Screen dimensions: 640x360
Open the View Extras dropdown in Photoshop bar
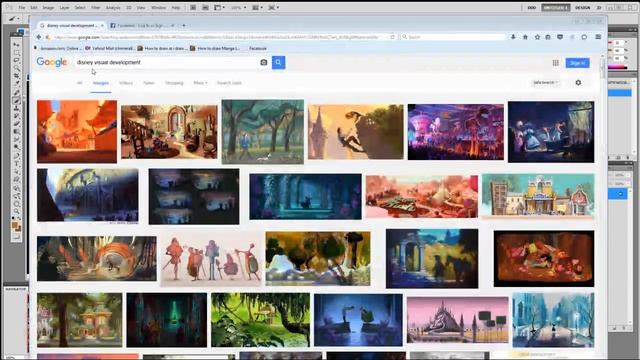(220, 8)
